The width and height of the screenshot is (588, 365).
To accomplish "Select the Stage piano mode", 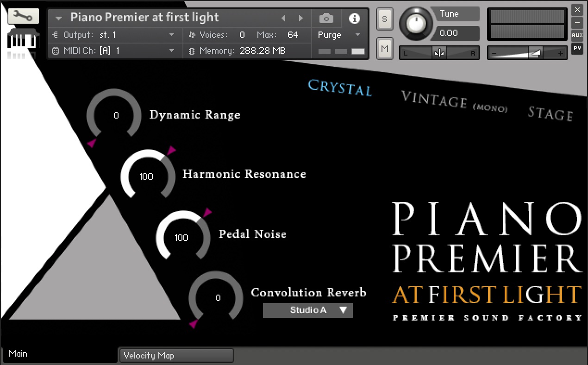I will [550, 113].
